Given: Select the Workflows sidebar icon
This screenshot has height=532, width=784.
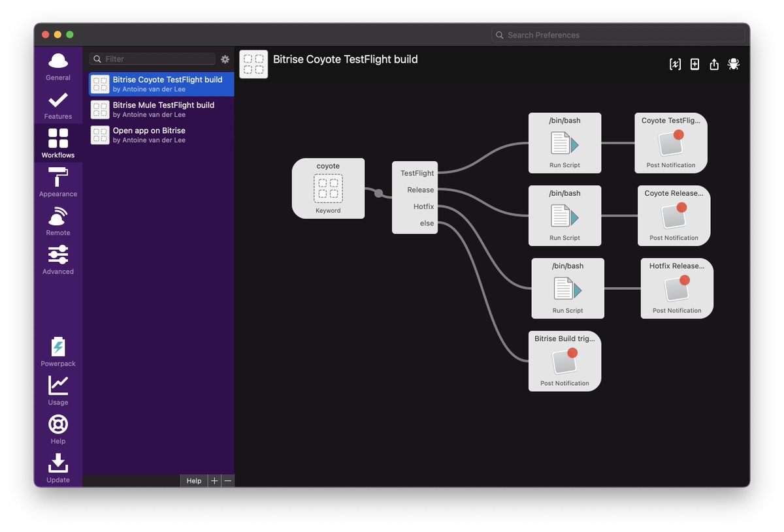Looking at the screenshot, I should coord(58,143).
